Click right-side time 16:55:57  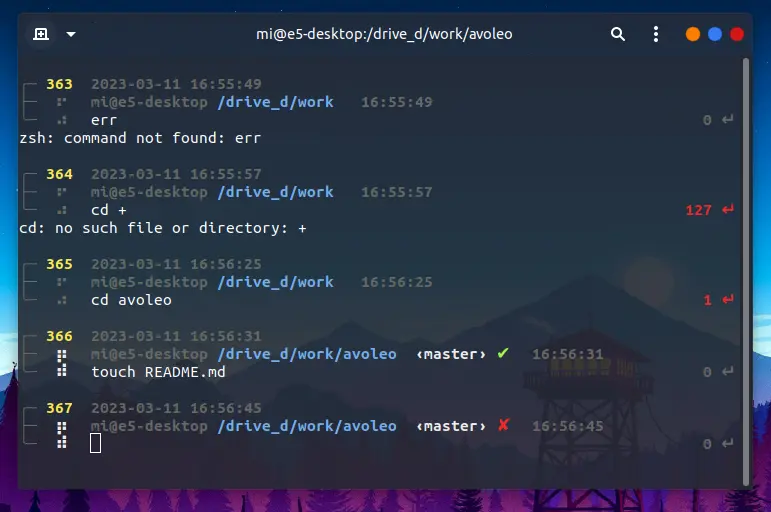(397, 192)
